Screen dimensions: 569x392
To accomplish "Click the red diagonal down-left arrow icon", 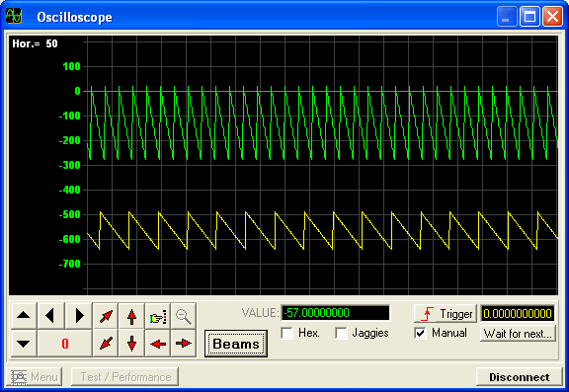I will point(106,344).
